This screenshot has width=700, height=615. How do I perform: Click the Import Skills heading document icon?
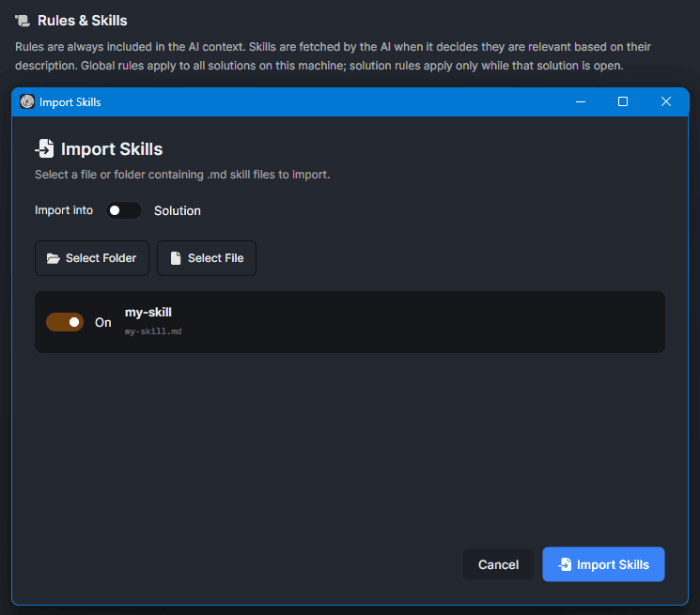[45, 148]
